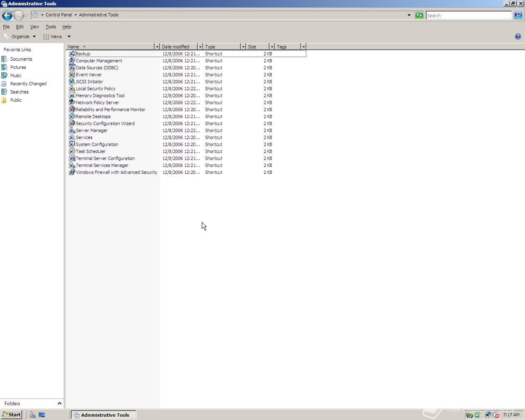This screenshot has width=525, height=420.
Task: Click the Forward navigation arrow
Action: pyautogui.click(x=18, y=15)
